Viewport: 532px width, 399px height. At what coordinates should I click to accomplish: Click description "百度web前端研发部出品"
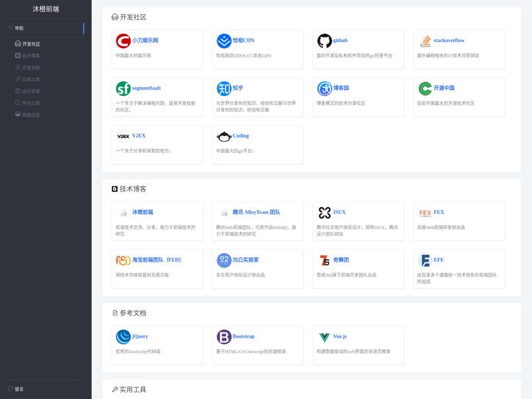click(441, 228)
